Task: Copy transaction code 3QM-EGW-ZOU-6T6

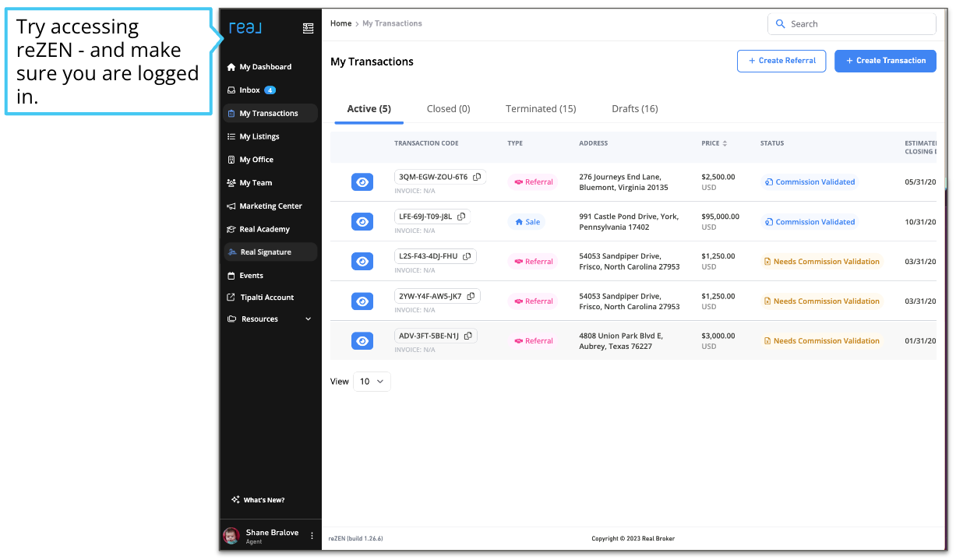Action: [478, 177]
